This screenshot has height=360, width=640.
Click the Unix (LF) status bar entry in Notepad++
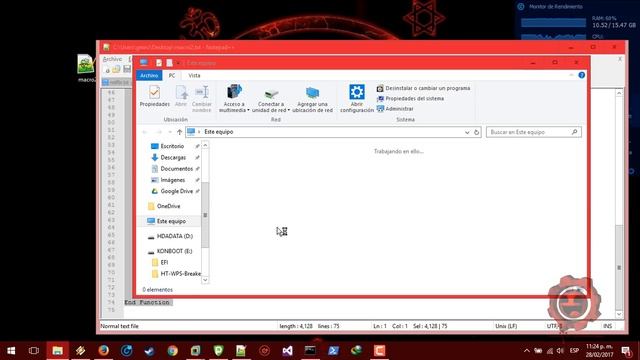pyautogui.click(x=506, y=326)
